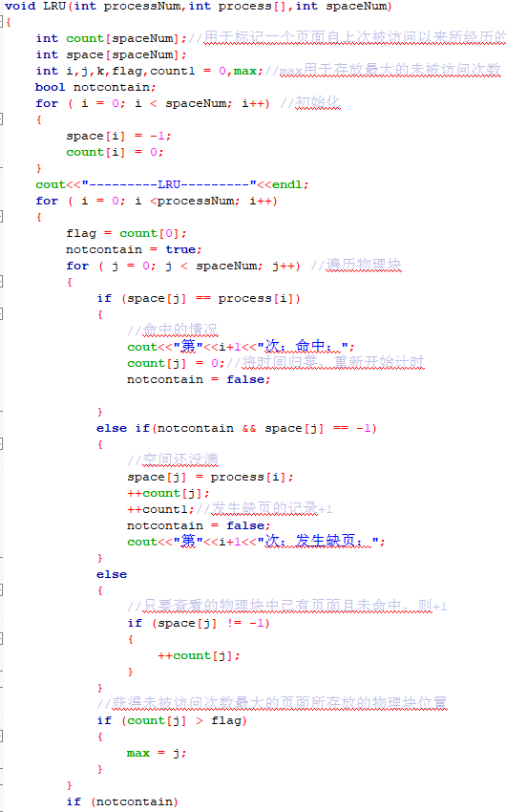The width and height of the screenshot is (506, 812).
Task: Click 'notcontain = false;' below 'count[j] = 0;'
Action: point(199,379)
